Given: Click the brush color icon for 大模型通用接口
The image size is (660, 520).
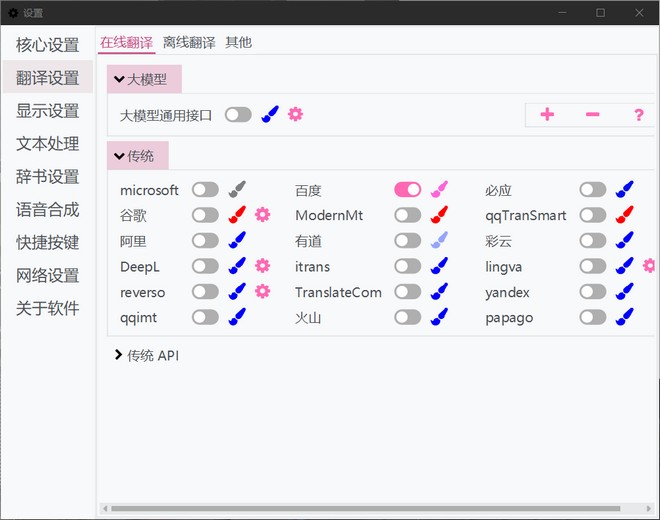Looking at the screenshot, I should tap(270, 114).
